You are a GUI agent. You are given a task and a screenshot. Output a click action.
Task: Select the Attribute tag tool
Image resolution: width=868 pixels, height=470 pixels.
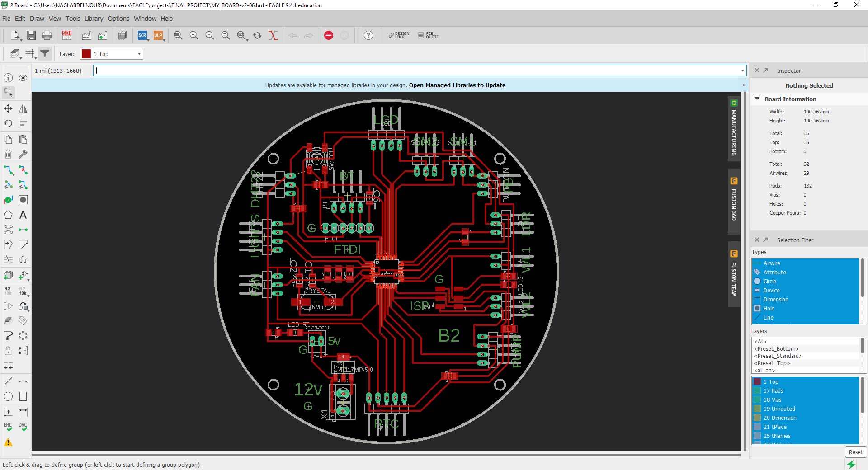pos(23,320)
